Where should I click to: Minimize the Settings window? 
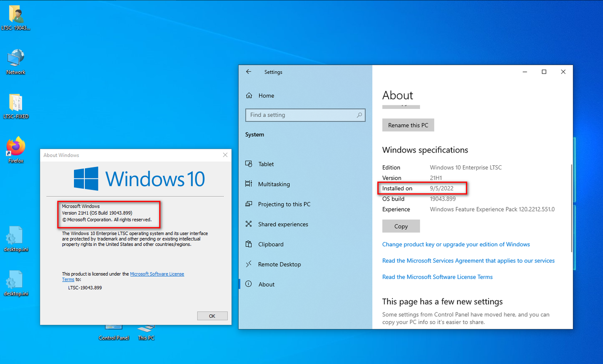(x=525, y=72)
